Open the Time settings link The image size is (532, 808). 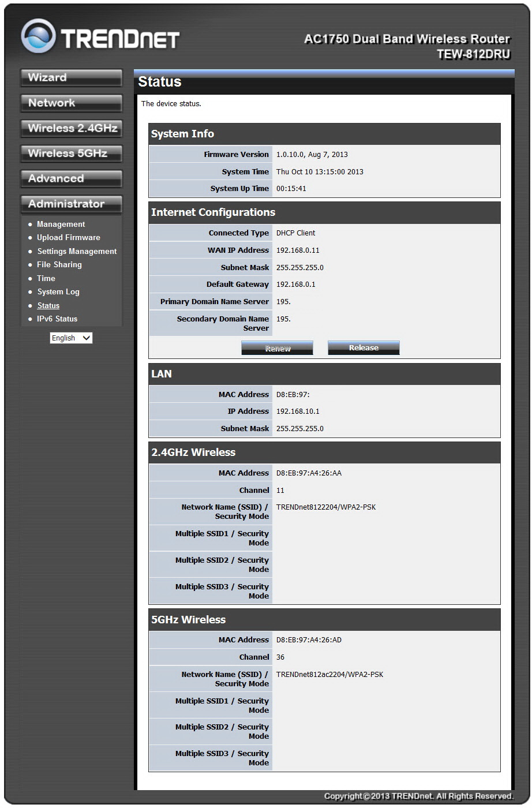(46, 278)
